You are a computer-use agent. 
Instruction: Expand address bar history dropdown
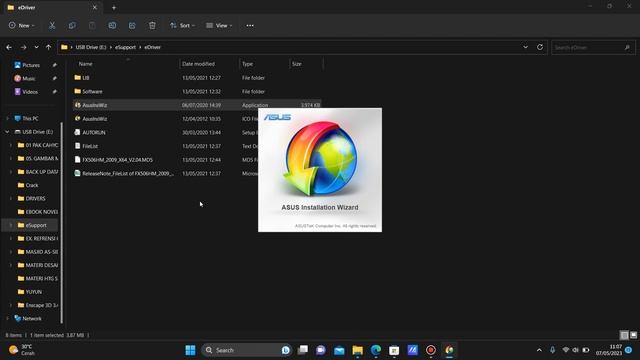(x=525, y=47)
